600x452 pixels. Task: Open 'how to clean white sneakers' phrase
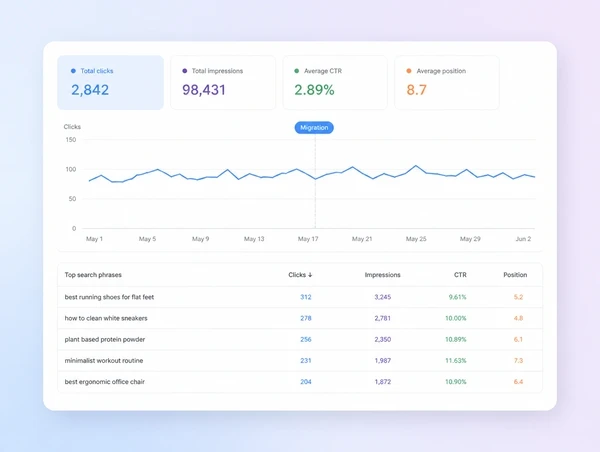coord(106,318)
